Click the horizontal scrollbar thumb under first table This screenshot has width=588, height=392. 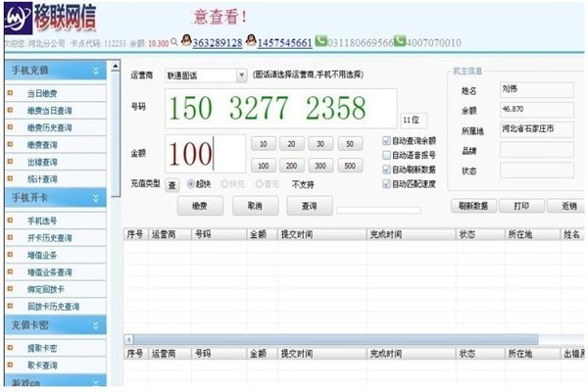click(x=336, y=340)
